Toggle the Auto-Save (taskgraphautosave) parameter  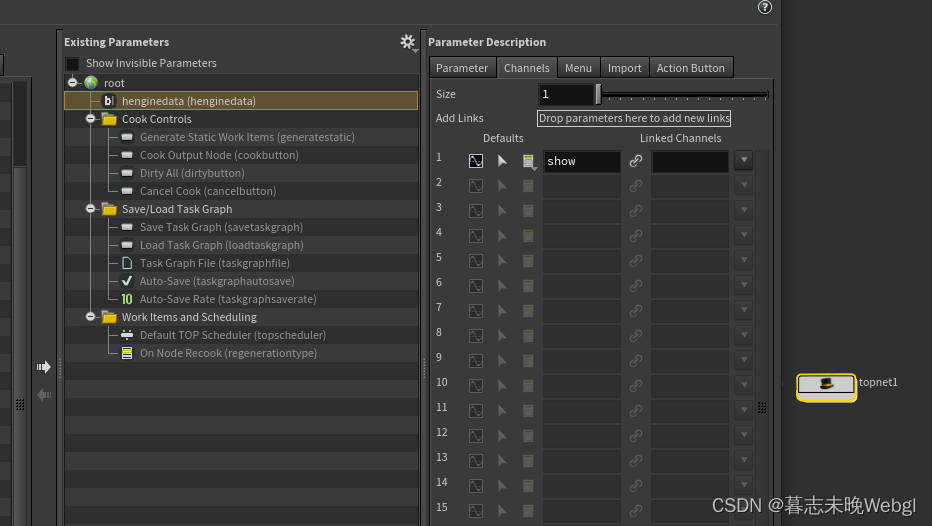point(216,281)
